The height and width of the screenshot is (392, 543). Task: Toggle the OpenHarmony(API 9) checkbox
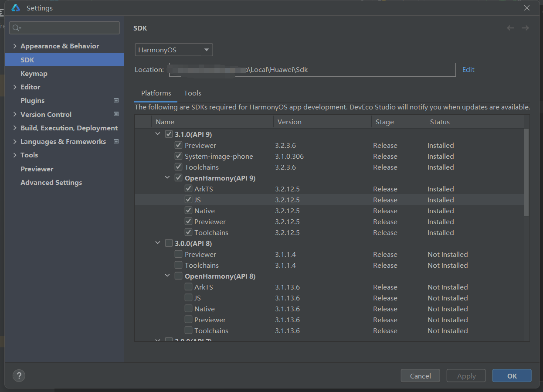tap(178, 178)
